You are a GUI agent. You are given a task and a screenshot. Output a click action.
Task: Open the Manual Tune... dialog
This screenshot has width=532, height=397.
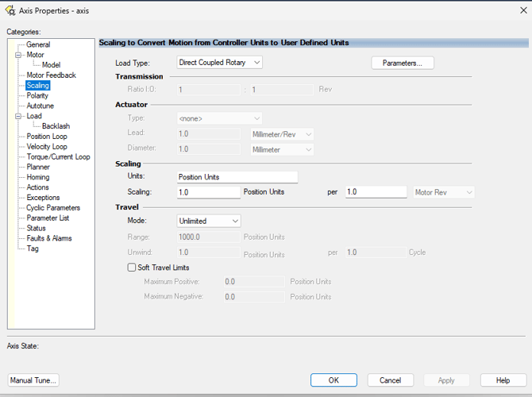coord(33,380)
